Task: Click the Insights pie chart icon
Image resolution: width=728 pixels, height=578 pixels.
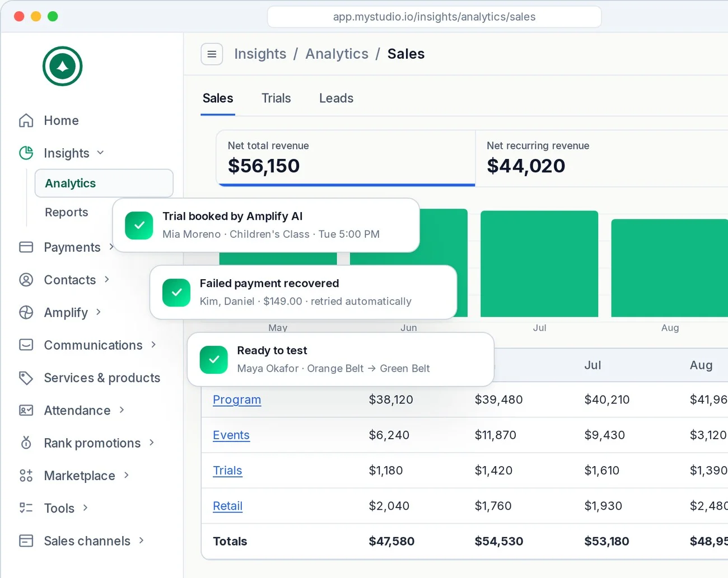Action: point(26,153)
